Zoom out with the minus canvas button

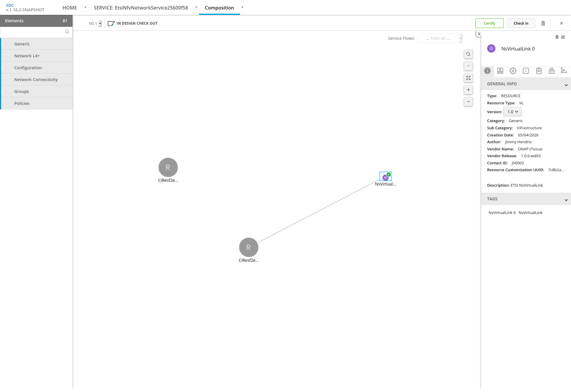[468, 102]
